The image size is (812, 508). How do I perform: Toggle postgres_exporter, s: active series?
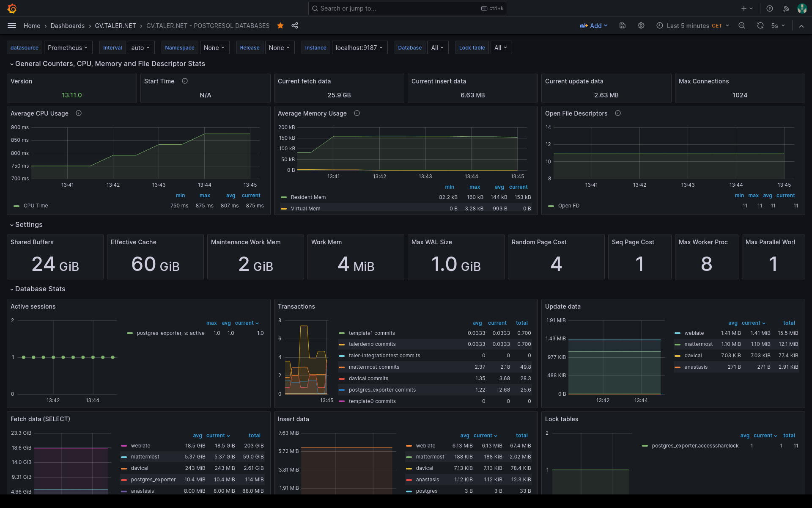170,333
